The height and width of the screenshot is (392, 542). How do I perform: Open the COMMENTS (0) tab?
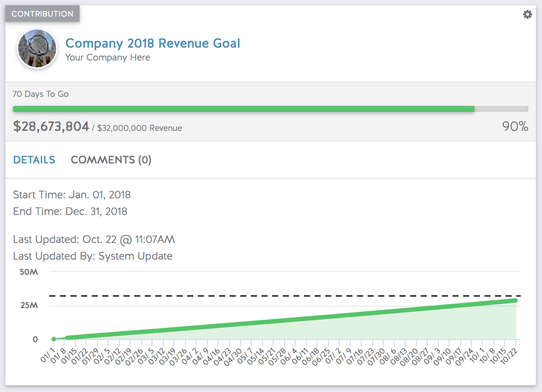click(111, 160)
